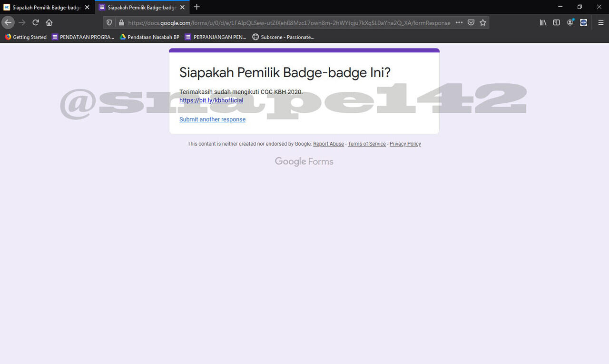
Task: Click the URL address bar
Action: coord(289,22)
